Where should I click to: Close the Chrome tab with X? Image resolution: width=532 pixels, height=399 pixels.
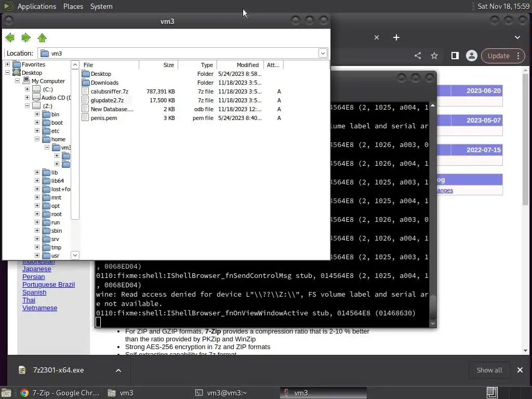377,37
